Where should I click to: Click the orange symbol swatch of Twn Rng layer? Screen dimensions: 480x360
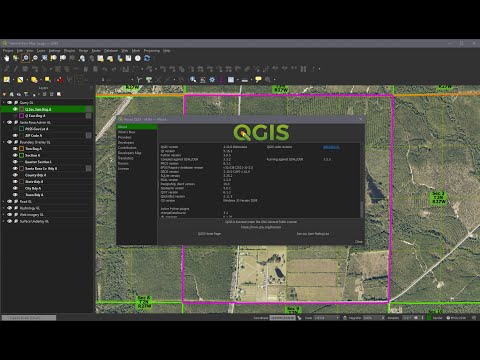tap(21, 149)
